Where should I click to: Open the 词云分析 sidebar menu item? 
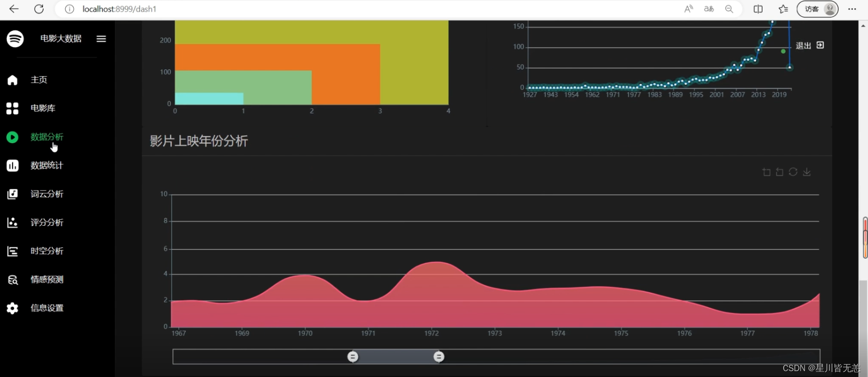(x=47, y=194)
